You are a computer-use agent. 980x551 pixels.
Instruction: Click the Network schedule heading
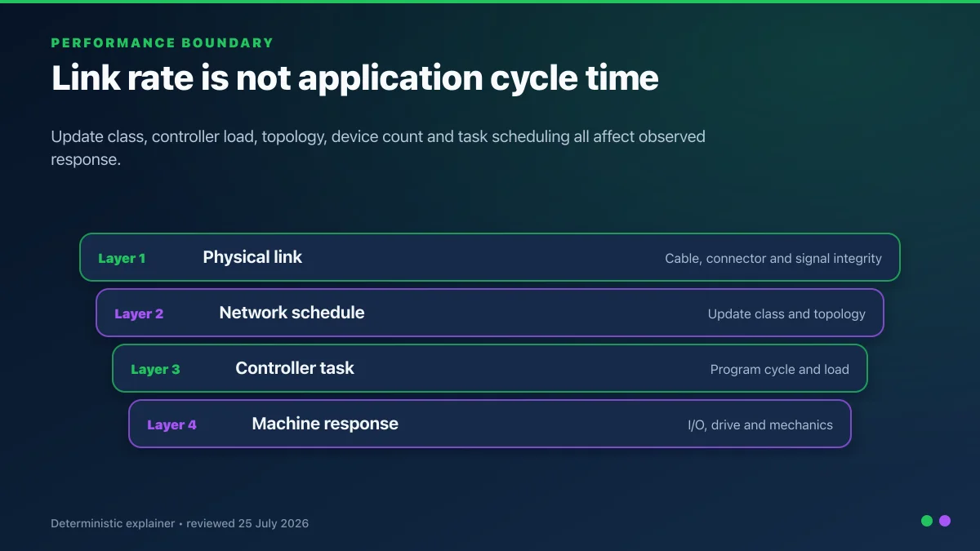click(292, 313)
